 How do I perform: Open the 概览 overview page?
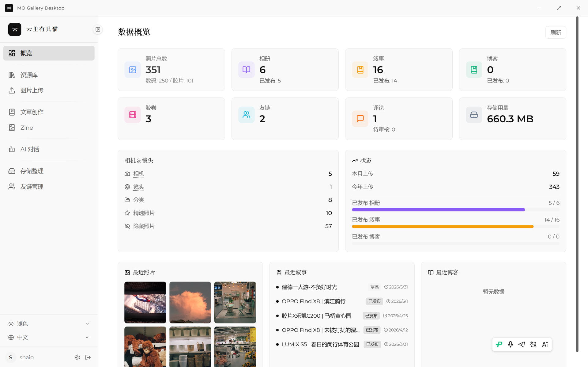pyautogui.click(x=49, y=53)
